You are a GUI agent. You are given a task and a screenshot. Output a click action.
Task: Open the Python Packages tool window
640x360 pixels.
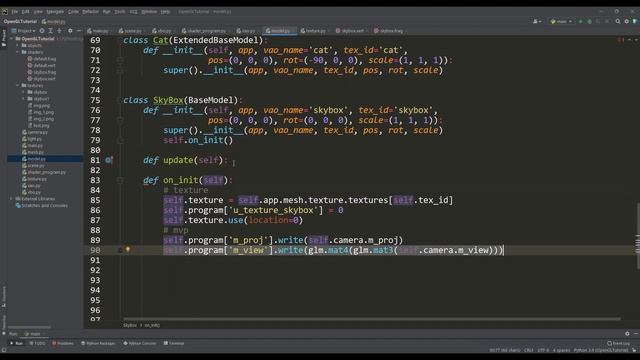98,343
